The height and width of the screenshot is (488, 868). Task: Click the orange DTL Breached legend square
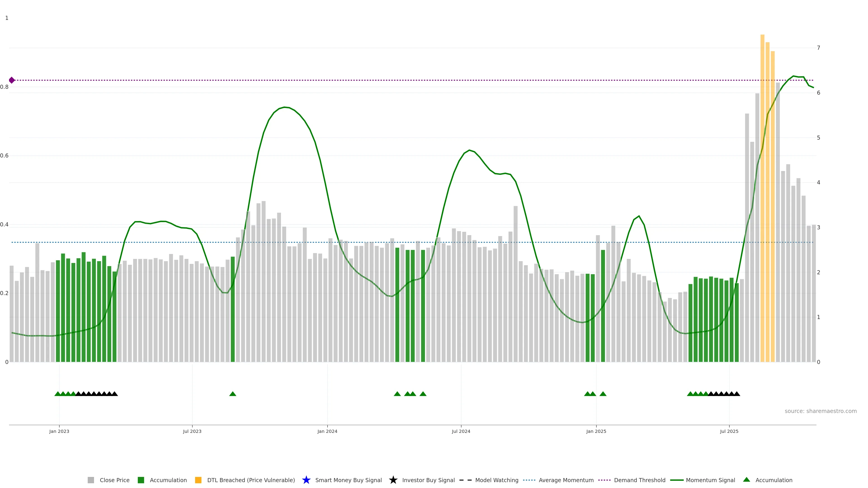click(x=198, y=480)
